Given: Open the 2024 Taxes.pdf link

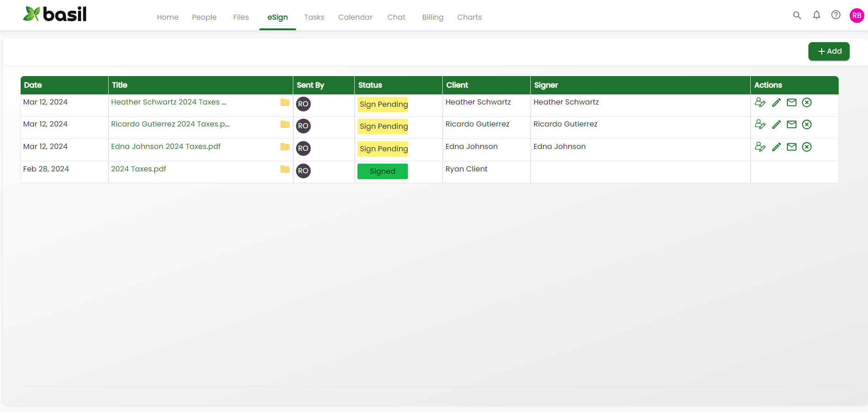Looking at the screenshot, I should [x=138, y=169].
